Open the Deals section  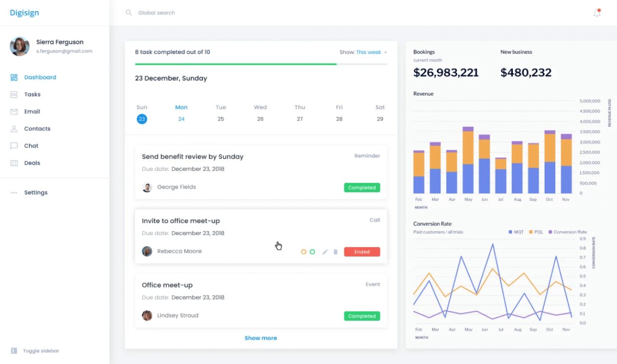click(32, 163)
